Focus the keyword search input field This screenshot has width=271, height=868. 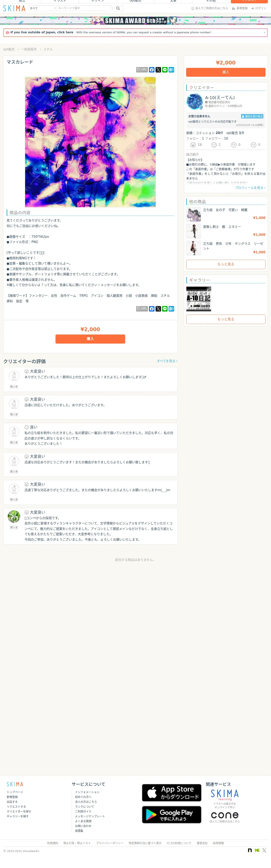(x=84, y=8)
